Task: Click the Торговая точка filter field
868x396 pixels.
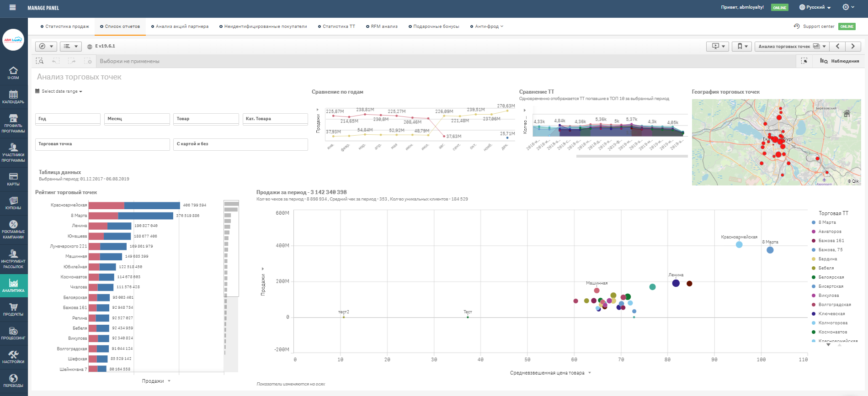Action: point(102,144)
